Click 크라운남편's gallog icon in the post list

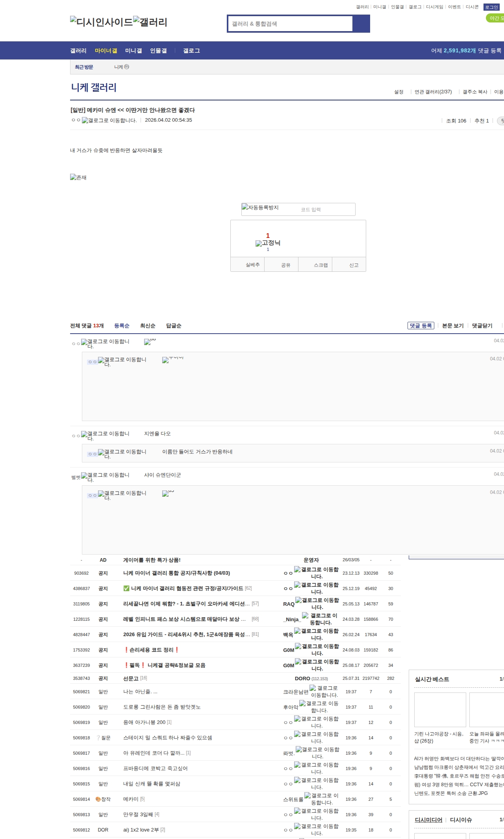[x=324, y=691]
